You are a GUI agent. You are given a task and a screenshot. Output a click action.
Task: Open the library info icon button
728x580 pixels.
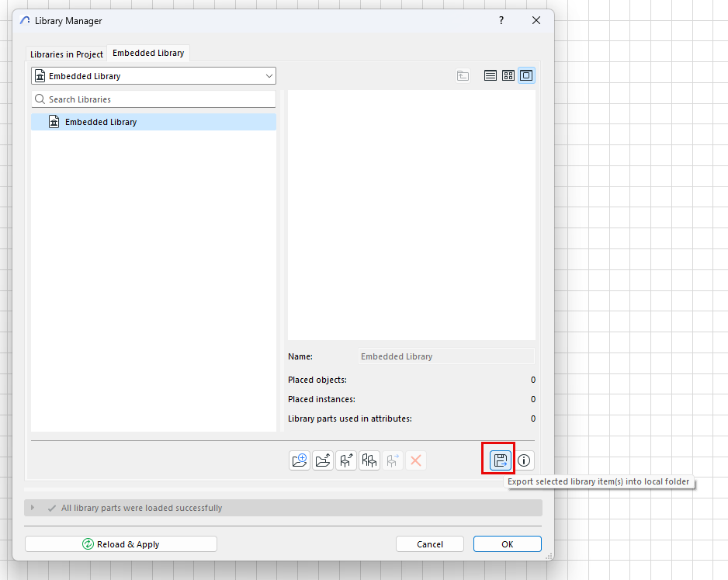point(525,460)
